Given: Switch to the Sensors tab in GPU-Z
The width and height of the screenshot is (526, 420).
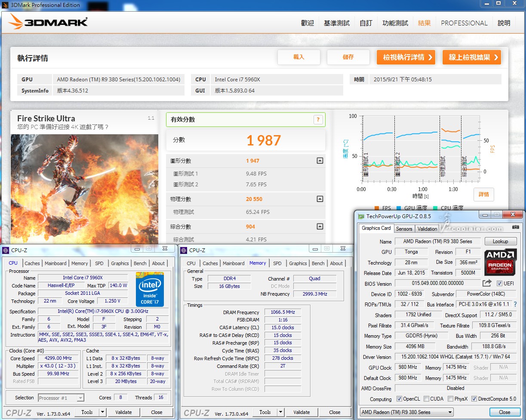Looking at the screenshot, I should click(404, 229).
